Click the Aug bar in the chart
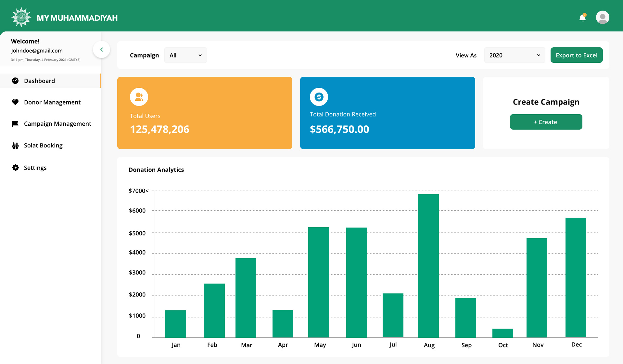623x364 pixels. (428, 266)
